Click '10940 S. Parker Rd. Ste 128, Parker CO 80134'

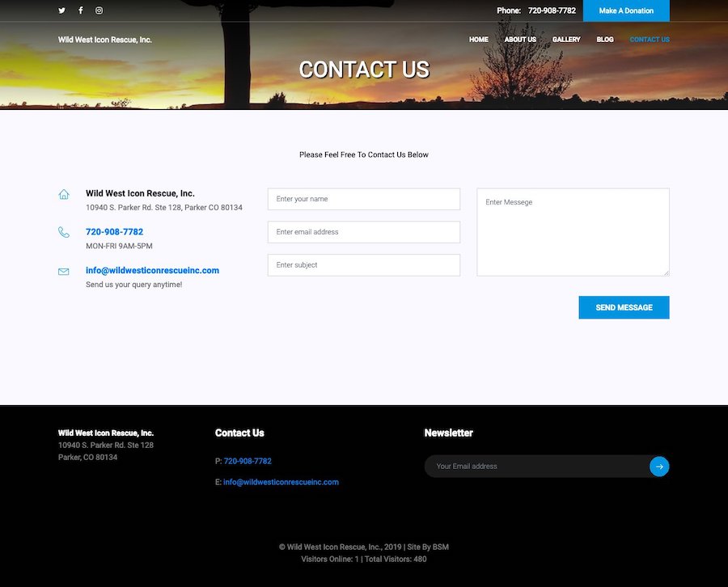(x=164, y=208)
